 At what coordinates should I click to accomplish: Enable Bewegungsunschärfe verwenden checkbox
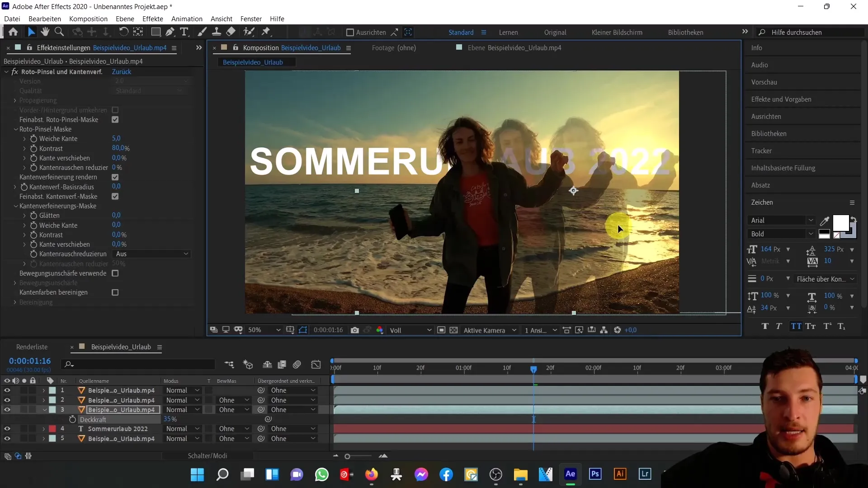click(x=115, y=273)
